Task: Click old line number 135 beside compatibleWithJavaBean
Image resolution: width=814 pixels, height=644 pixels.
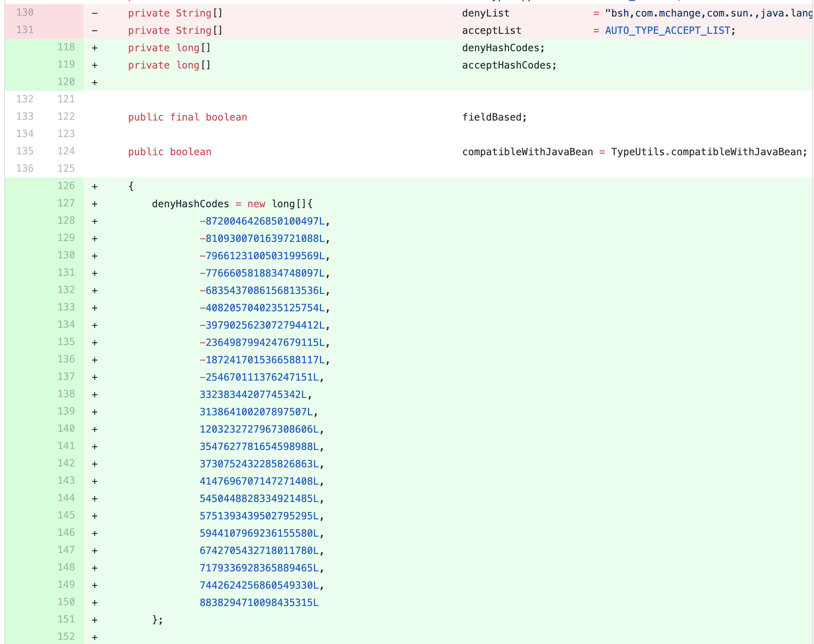Action: [25, 152]
